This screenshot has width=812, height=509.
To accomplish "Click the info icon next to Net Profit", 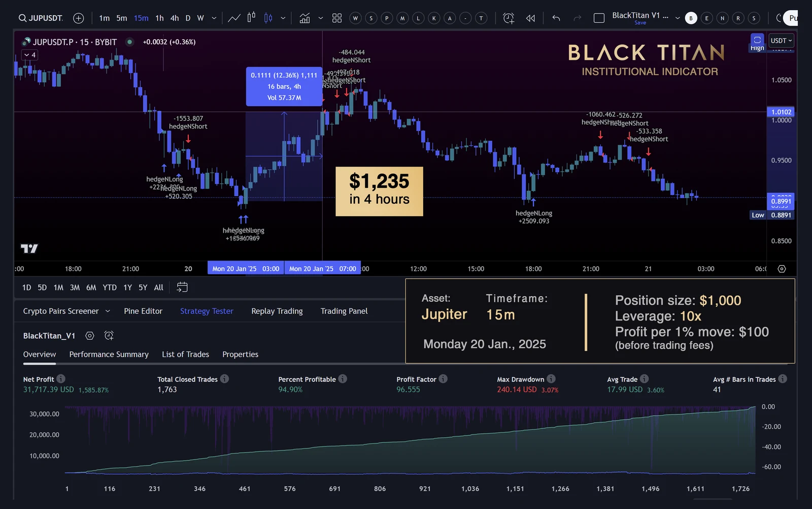I will 61,379.
